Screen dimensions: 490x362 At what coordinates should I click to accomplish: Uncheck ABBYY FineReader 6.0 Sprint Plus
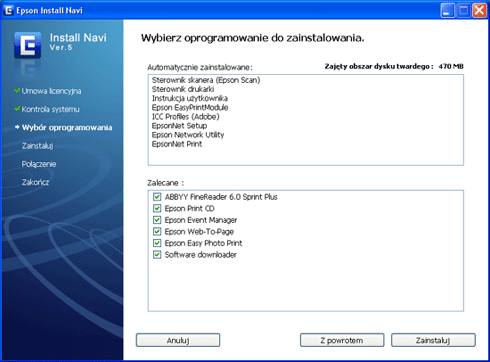(x=157, y=197)
